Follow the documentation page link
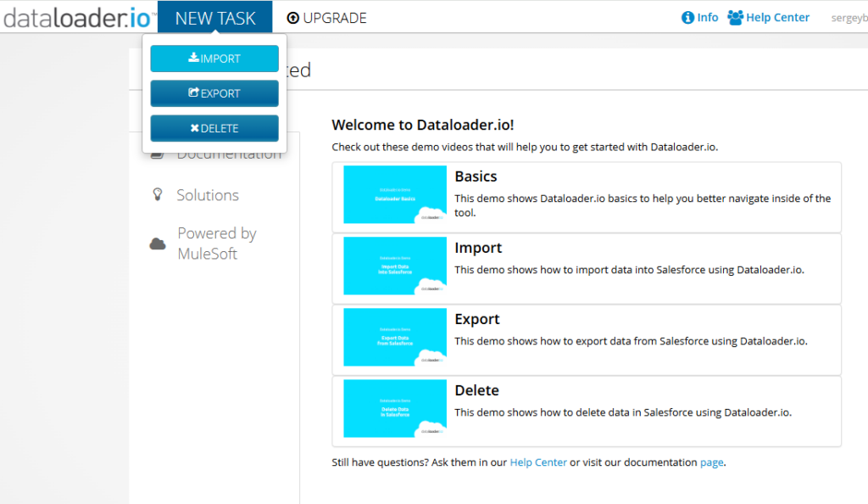Viewport: 868px width, 504px height. (711, 462)
